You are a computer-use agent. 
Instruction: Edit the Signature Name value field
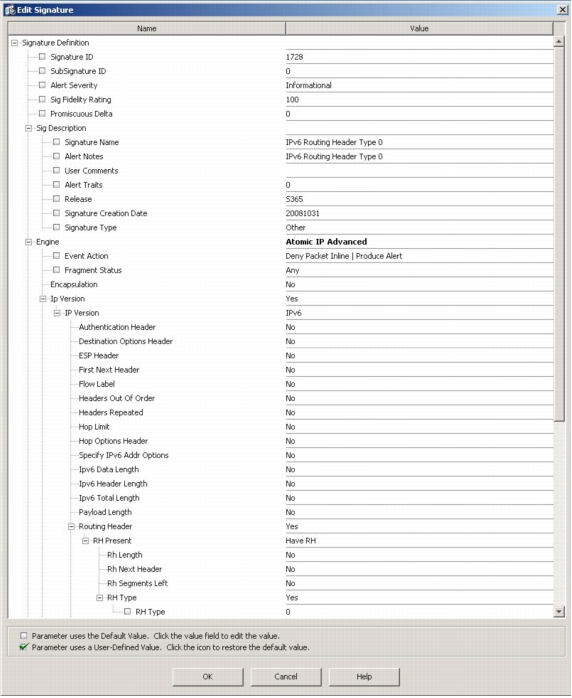[419, 142]
